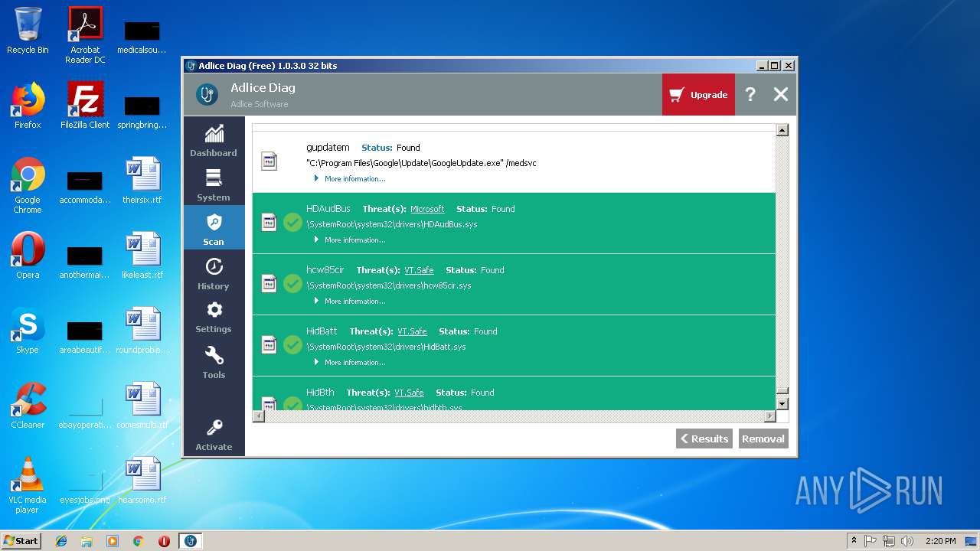980x551 pixels.
Task: Toggle the HidBth green checkmark
Action: 292,403
